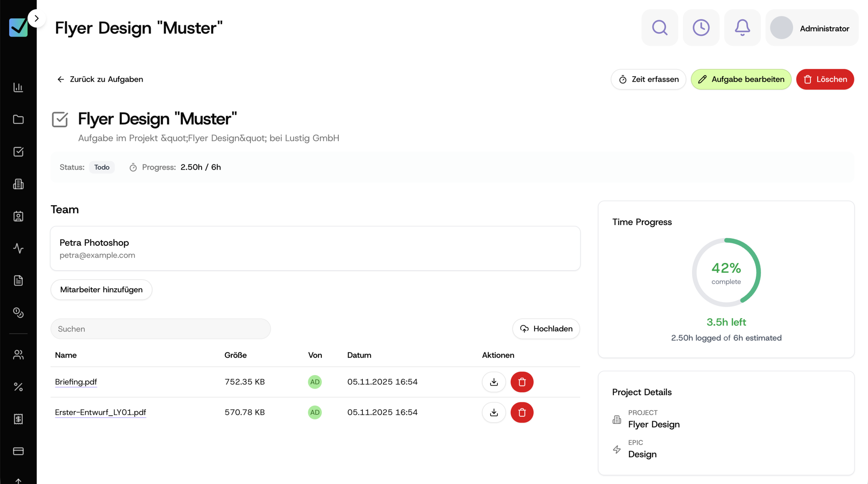Viewport: 868px width, 484px height.
Task: Click the task checkbox icon beside title
Action: click(60, 119)
